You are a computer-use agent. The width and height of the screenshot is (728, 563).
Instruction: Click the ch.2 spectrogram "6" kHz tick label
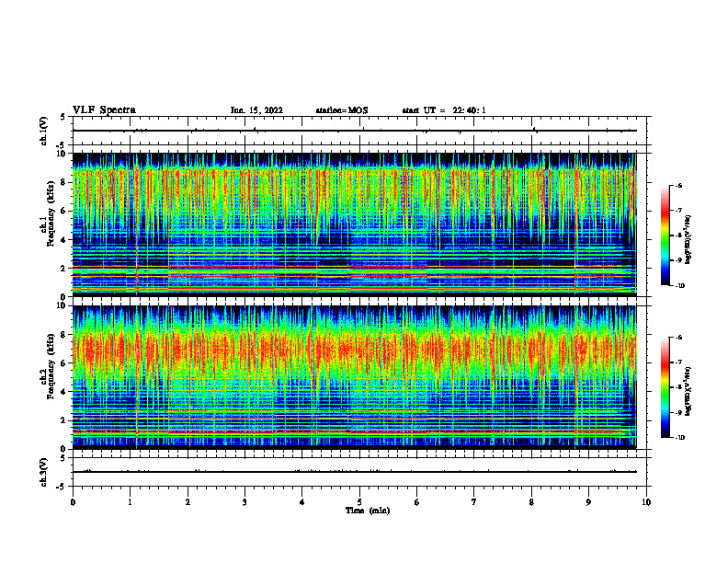(x=64, y=363)
